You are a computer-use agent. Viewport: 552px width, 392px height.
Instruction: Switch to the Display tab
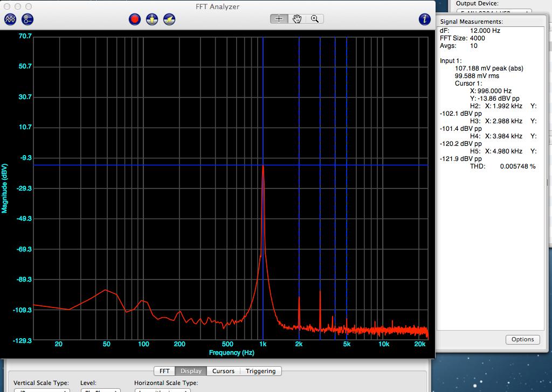[x=191, y=371]
